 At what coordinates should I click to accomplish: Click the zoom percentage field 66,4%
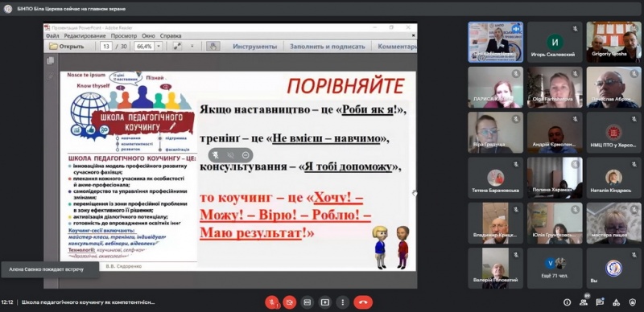coord(144,47)
